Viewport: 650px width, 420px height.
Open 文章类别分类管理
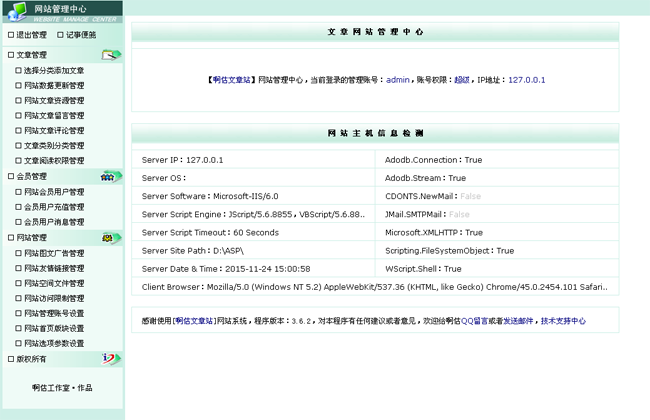coord(54,146)
